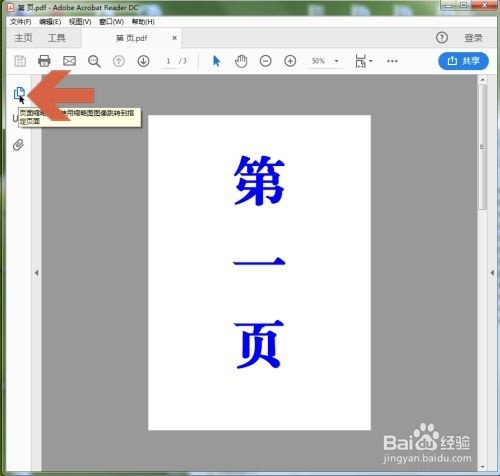Select the 第 页.pdf document tab

tap(131, 38)
